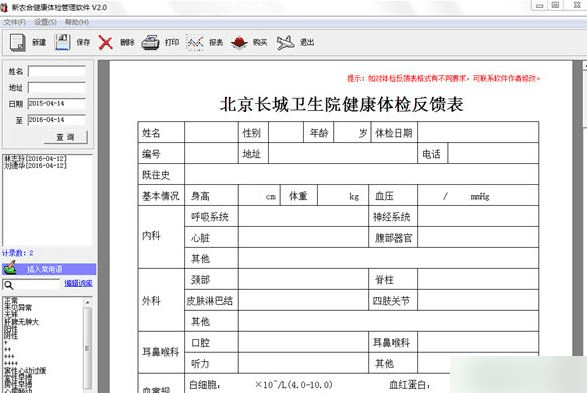Click the 新建 new document icon
The image size is (587, 393).
click(x=17, y=42)
